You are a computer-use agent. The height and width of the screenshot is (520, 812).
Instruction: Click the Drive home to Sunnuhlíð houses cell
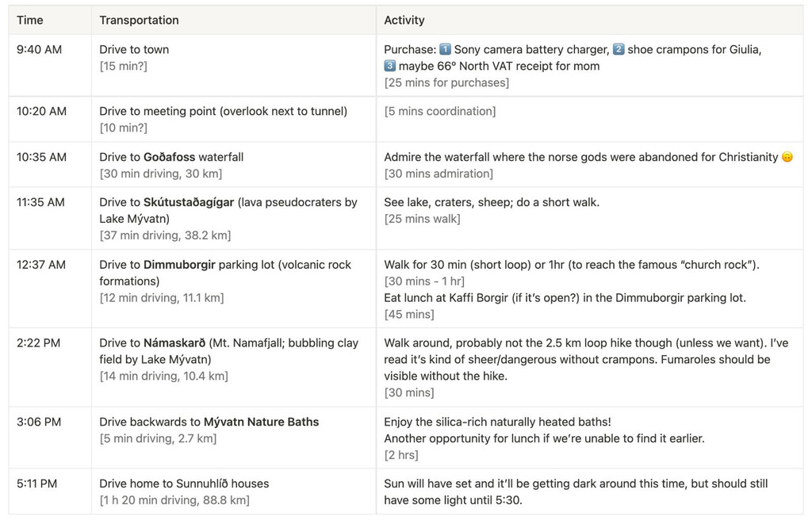(184, 484)
